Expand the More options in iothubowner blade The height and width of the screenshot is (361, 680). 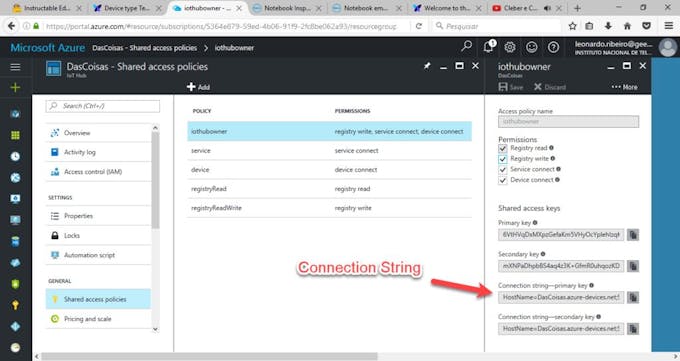click(x=624, y=87)
